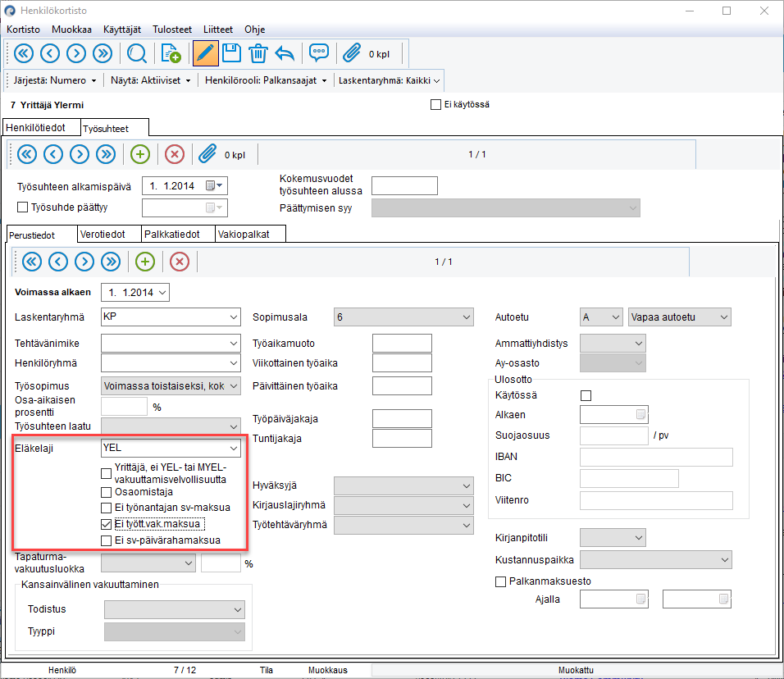Screen dimensions: 784x679
Task: Enable the Osaomistaja checkbox
Action: pos(106,492)
